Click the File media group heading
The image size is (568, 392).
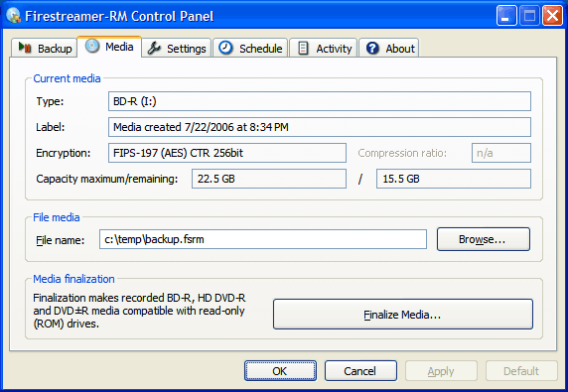coord(57,217)
